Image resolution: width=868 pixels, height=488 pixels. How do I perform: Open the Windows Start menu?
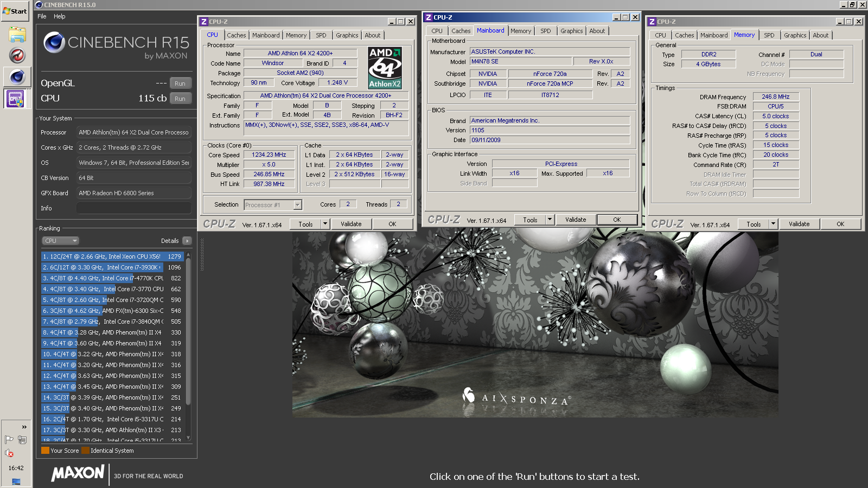click(15, 11)
